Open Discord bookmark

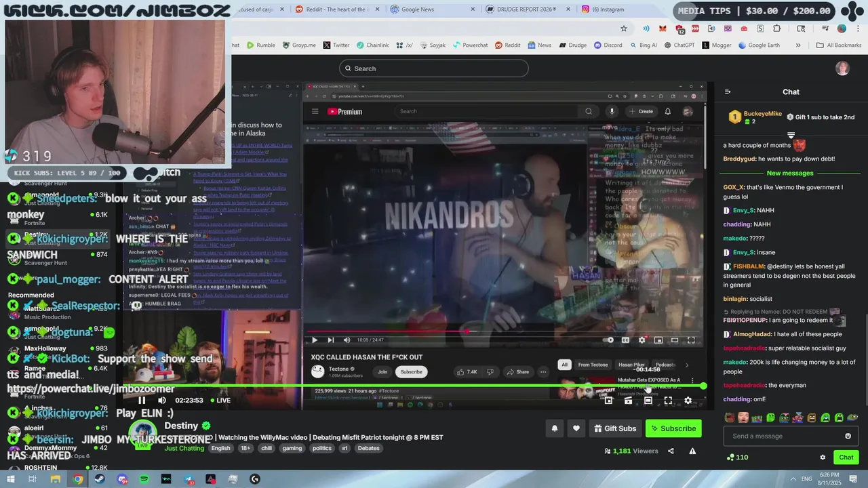pyautogui.click(x=608, y=45)
